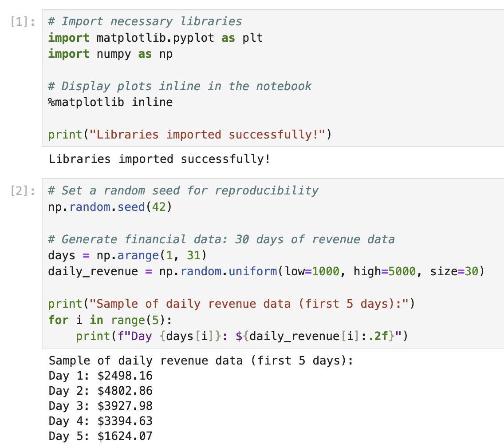Click the 'Libraries imported successfully!' output
This screenshot has height=444, width=504.
(159, 160)
